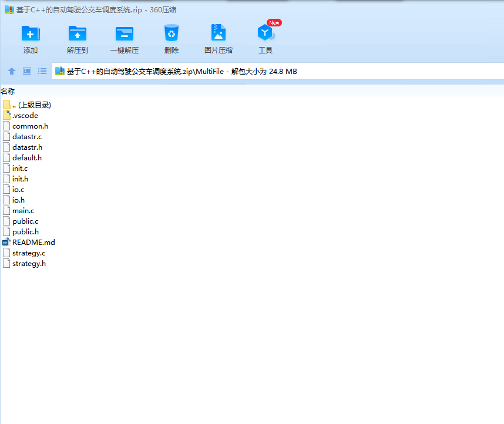Select the default.h file
This screenshot has width=504, height=424.
pos(22,158)
